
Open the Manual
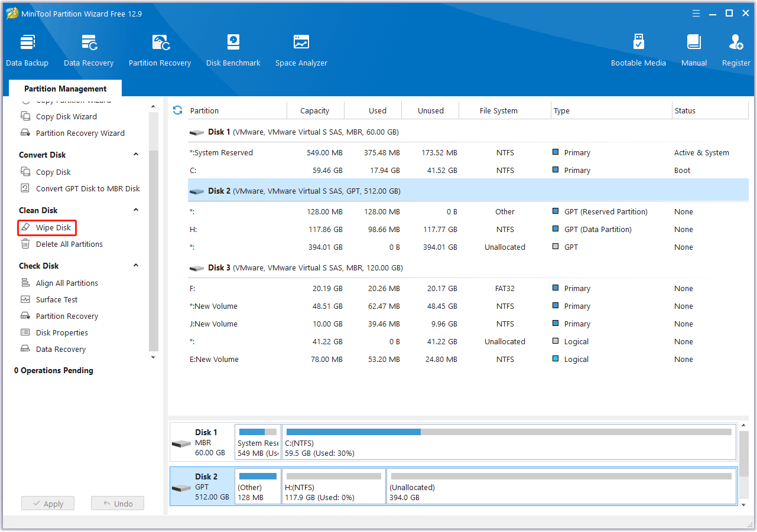coord(694,50)
